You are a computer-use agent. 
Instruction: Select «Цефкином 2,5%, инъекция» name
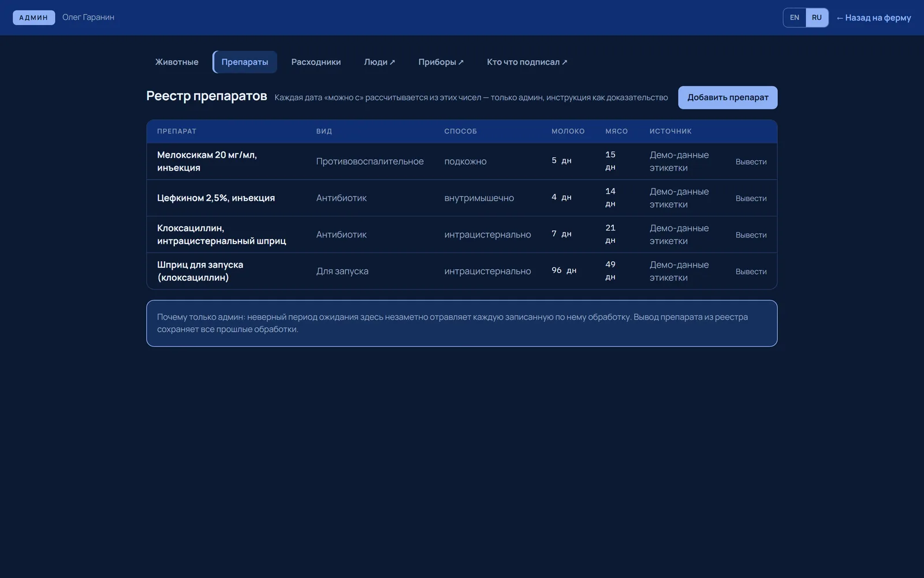click(216, 198)
